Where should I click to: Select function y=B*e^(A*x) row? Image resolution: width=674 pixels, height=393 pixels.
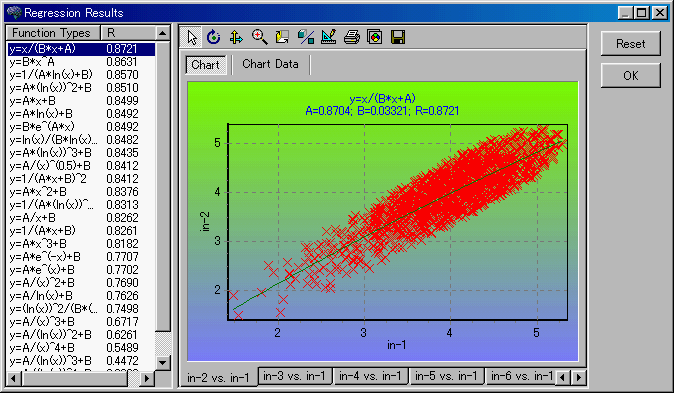(81, 127)
